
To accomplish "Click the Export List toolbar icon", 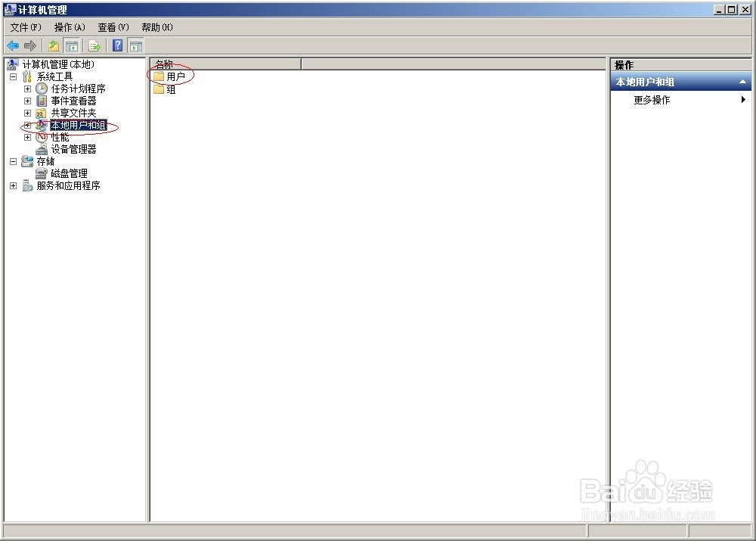I will (94, 46).
